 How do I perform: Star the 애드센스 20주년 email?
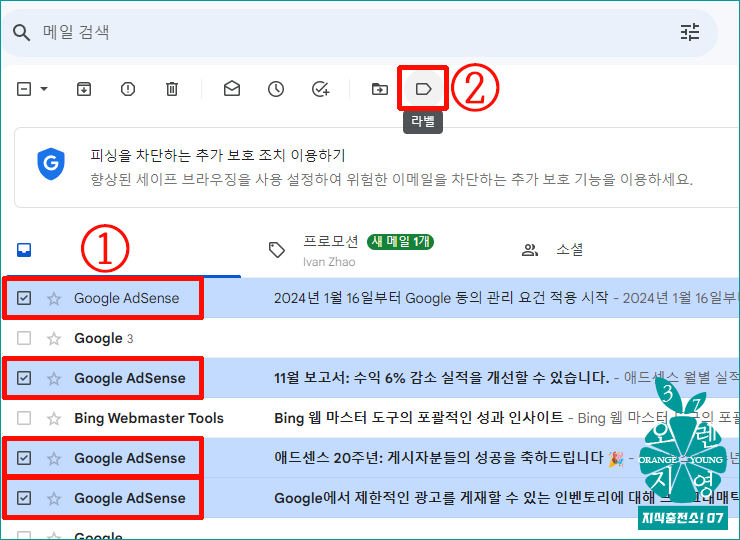click(x=54, y=458)
